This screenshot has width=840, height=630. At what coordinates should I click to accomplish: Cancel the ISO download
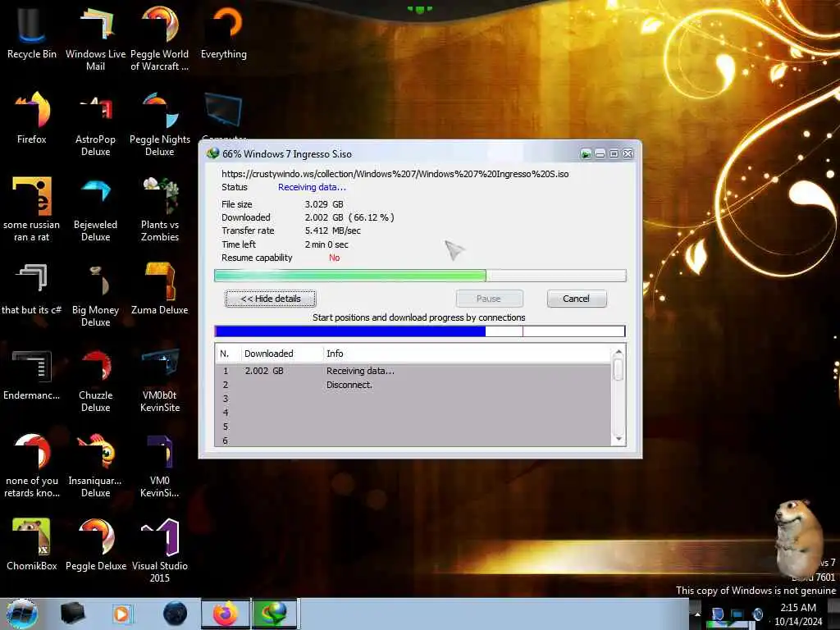click(577, 299)
